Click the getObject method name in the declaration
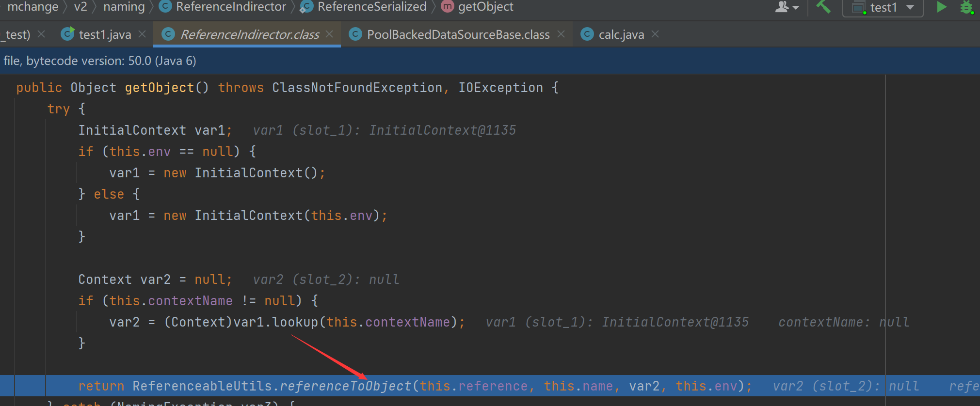This screenshot has width=980, height=406. (159, 88)
